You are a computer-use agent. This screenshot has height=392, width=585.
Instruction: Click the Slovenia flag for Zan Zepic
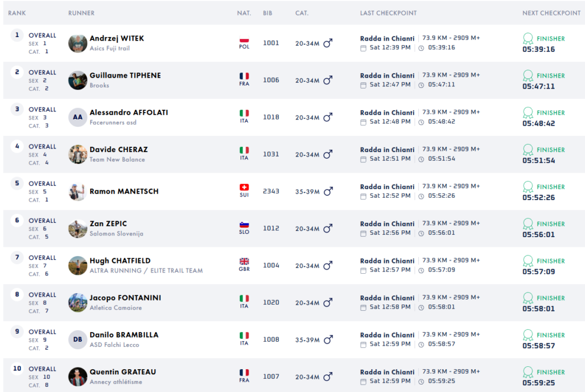pyautogui.click(x=244, y=225)
